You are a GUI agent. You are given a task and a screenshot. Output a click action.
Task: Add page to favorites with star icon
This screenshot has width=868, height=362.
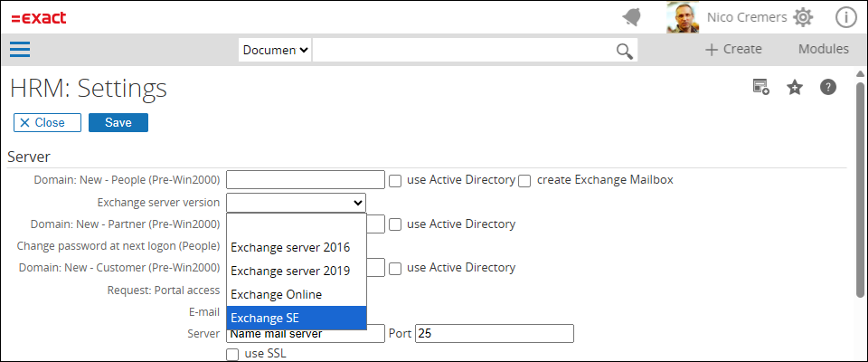pos(795,87)
